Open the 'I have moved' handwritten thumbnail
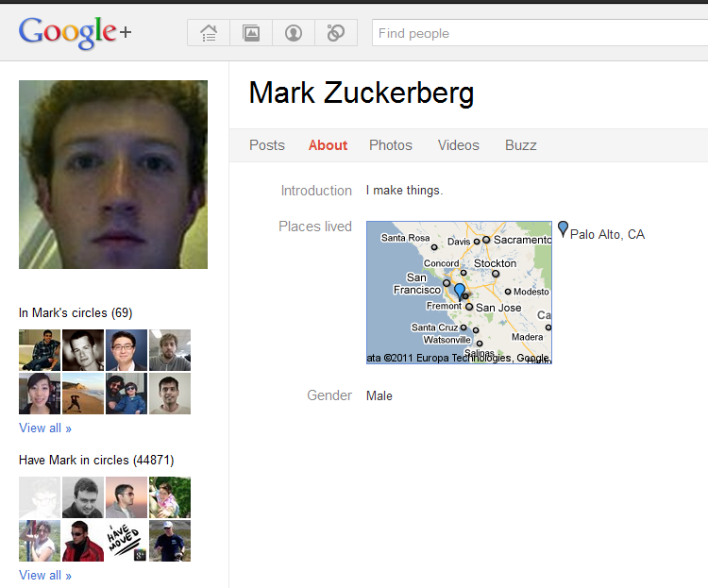Screen dimensions: 708x588 [126, 541]
